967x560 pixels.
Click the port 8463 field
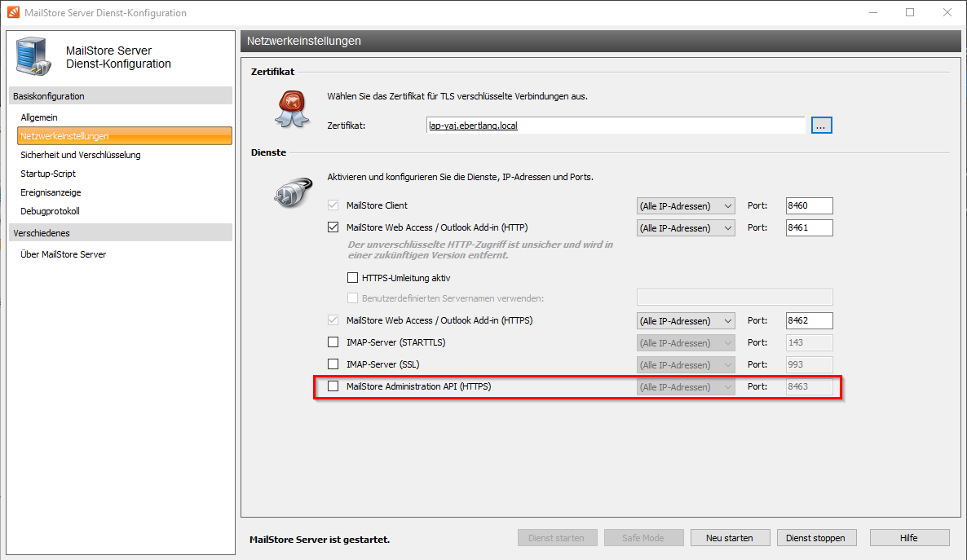809,386
